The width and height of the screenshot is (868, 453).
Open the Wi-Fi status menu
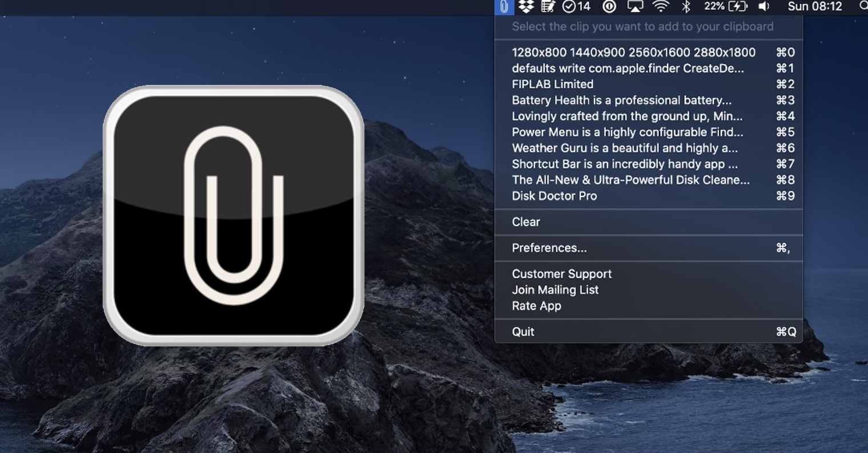pos(661,7)
